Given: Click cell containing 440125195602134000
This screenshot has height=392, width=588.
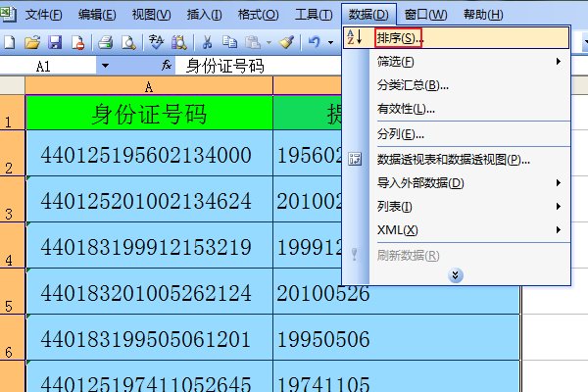Looking at the screenshot, I should coord(149,154).
